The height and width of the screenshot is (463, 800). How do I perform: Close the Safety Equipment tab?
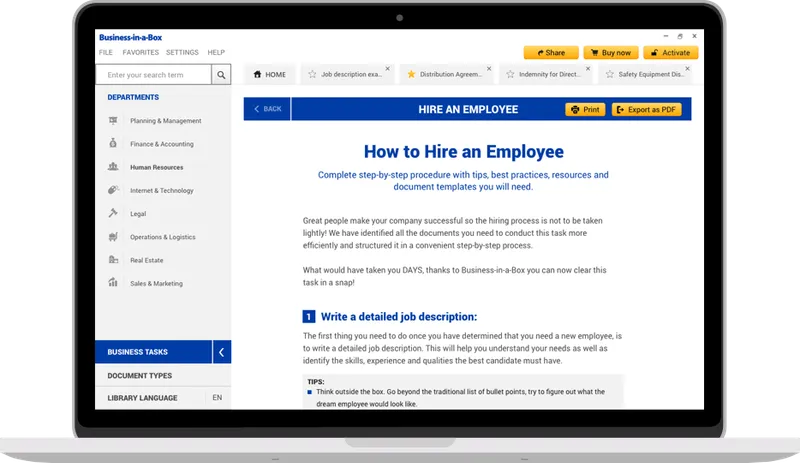[687, 68]
